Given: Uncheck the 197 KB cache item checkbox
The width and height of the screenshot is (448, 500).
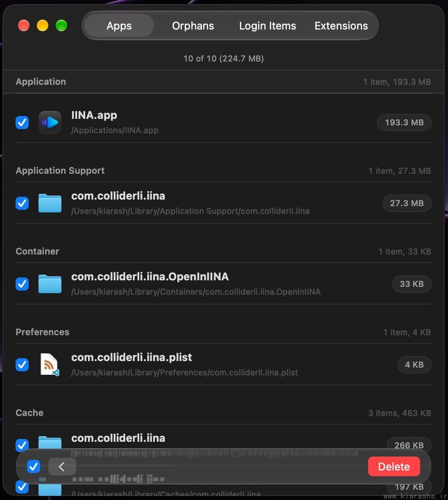Looking at the screenshot, I should (22, 487).
